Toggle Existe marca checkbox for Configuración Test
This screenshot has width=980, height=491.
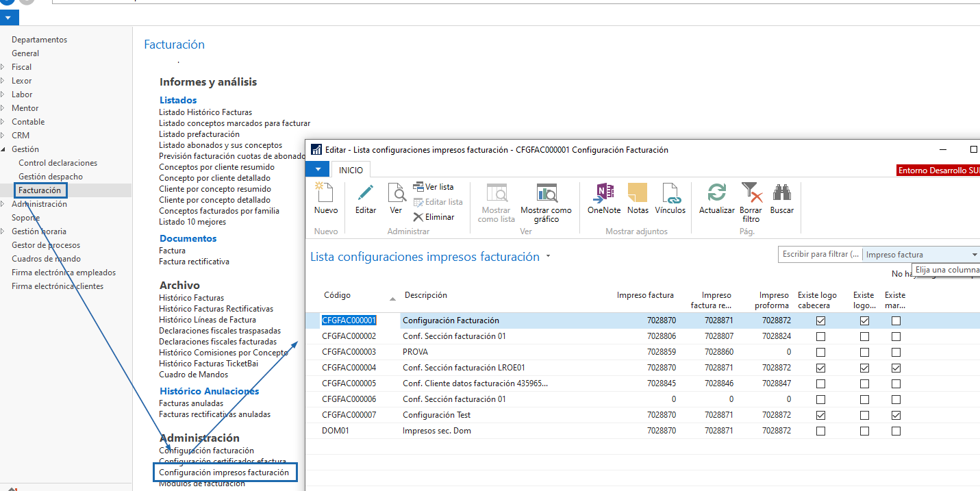coord(896,415)
